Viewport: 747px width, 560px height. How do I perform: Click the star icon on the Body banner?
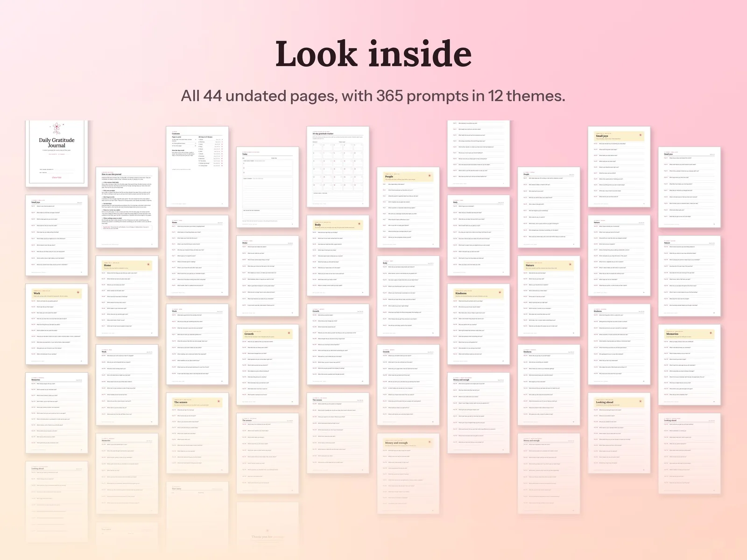[359, 224]
